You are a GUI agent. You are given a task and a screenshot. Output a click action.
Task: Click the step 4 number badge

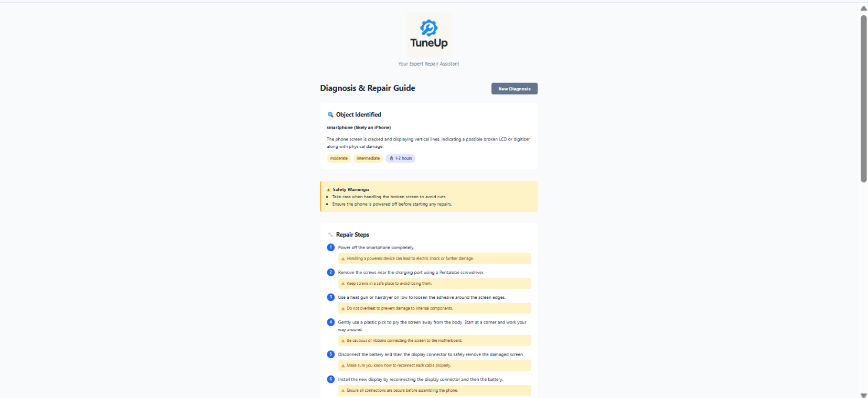330,322
